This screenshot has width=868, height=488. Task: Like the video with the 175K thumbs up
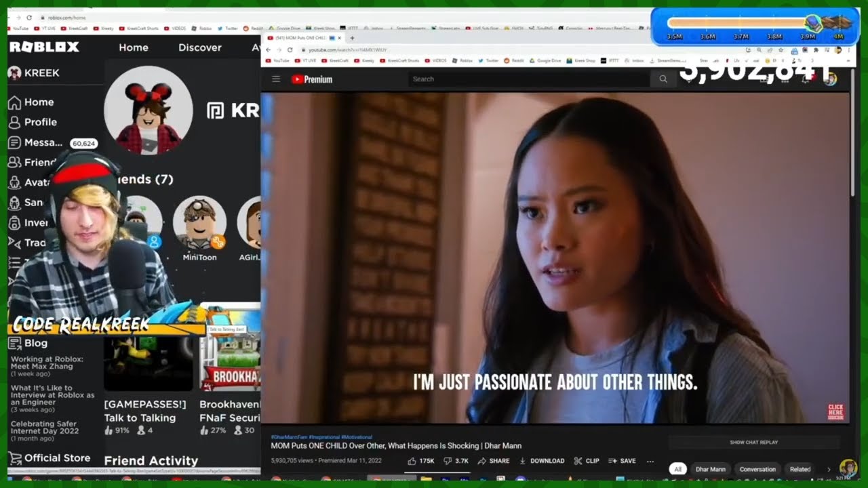point(421,461)
